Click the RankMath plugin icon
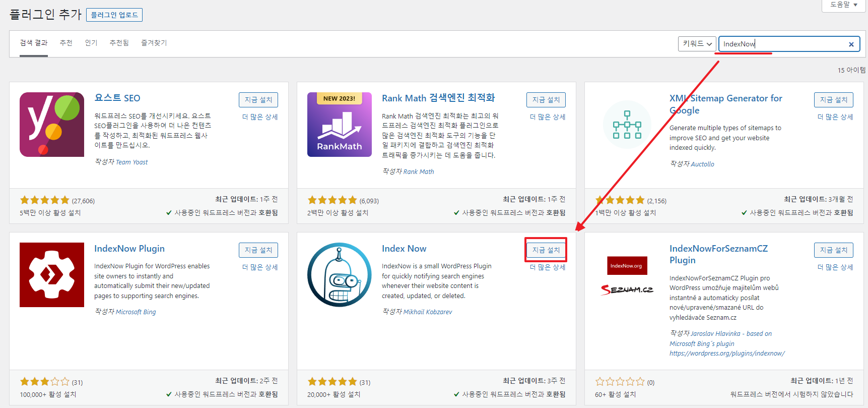Viewport: 868px width, 408px height. 340,125
